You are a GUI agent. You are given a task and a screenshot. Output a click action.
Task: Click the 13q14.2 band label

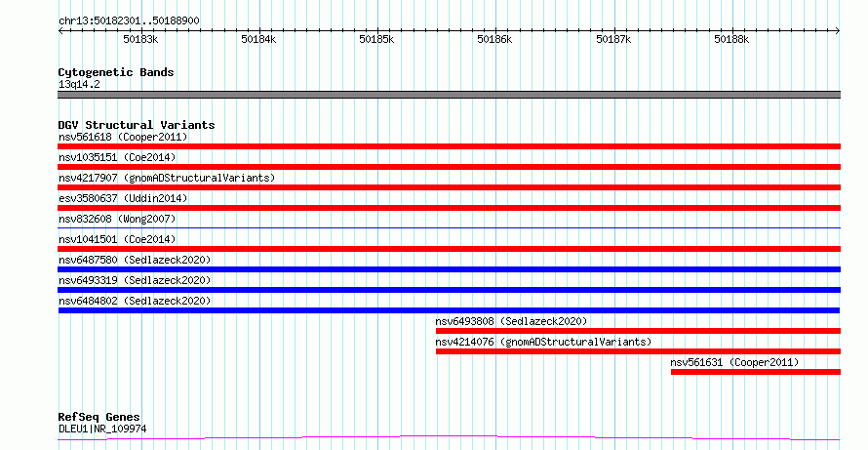[x=79, y=85]
